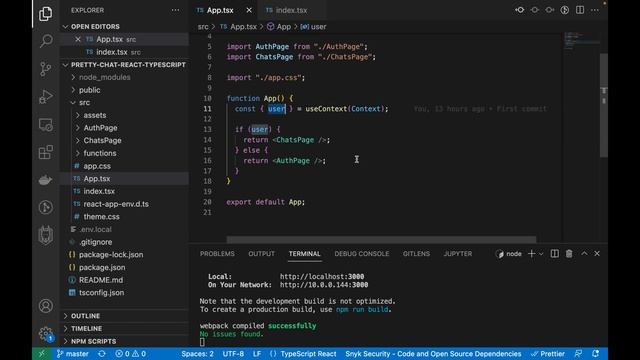Expand the public folder
This screenshot has height=360, width=640.
pos(124,90)
